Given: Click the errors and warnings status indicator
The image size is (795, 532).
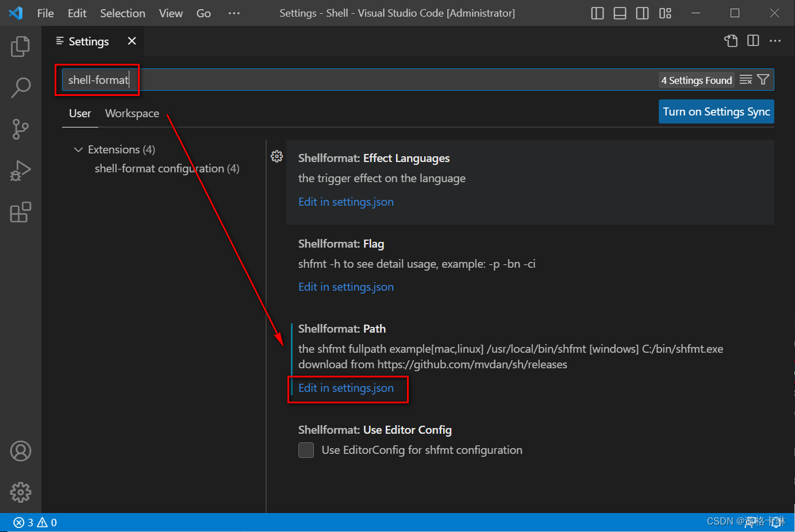Looking at the screenshot, I should [35, 522].
